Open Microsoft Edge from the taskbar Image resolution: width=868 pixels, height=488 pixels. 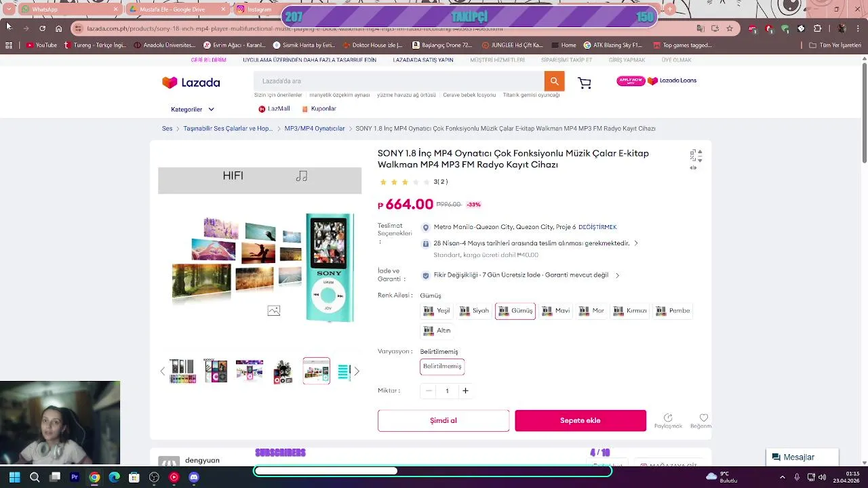pyautogui.click(x=114, y=477)
